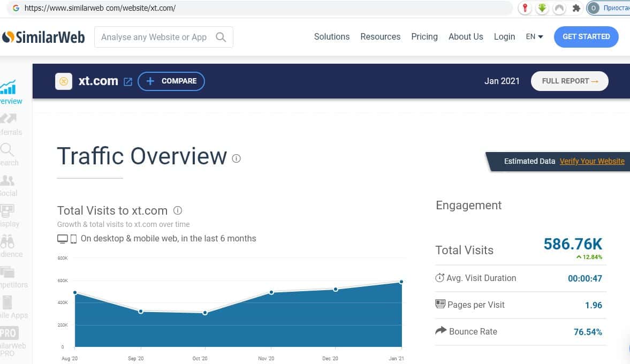The height and width of the screenshot is (364, 630).
Task: Open the About Us menu
Action: 466,36
